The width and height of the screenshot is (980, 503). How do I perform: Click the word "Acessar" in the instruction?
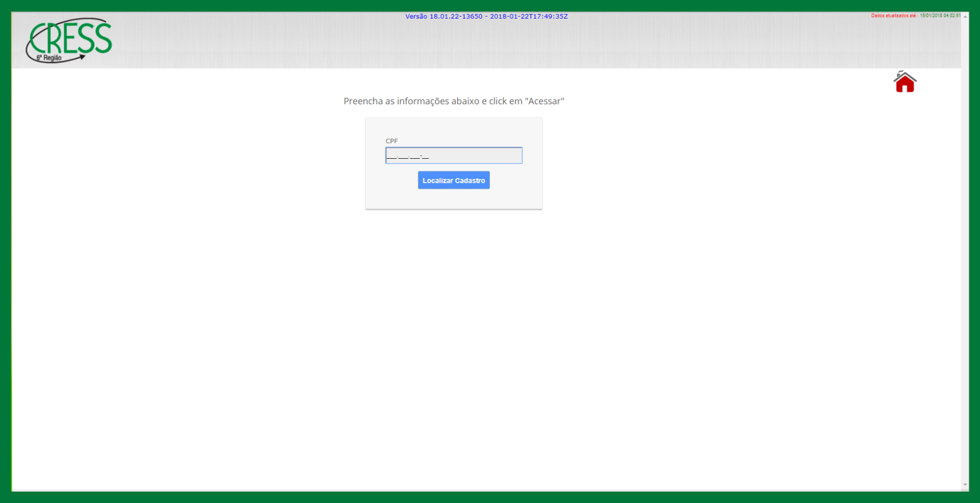pyautogui.click(x=545, y=101)
